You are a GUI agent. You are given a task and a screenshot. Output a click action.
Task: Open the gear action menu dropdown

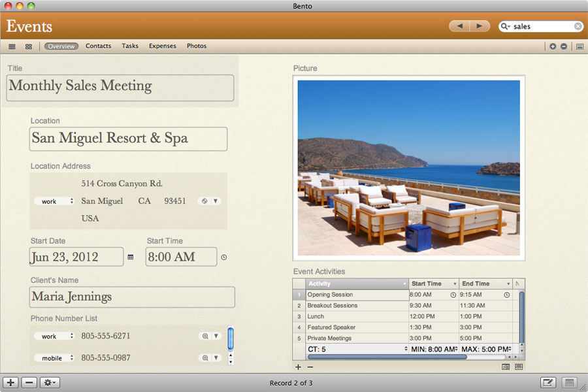[x=50, y=382]
